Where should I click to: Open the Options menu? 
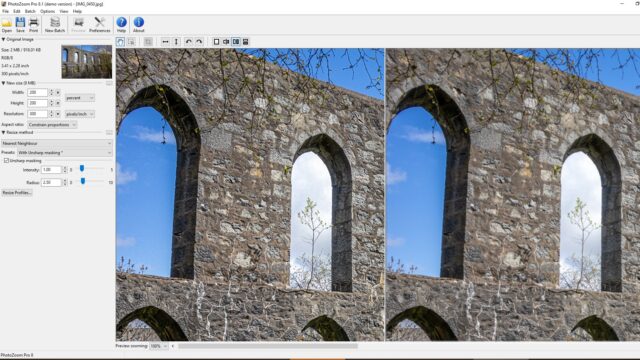(x=47, y=11)
